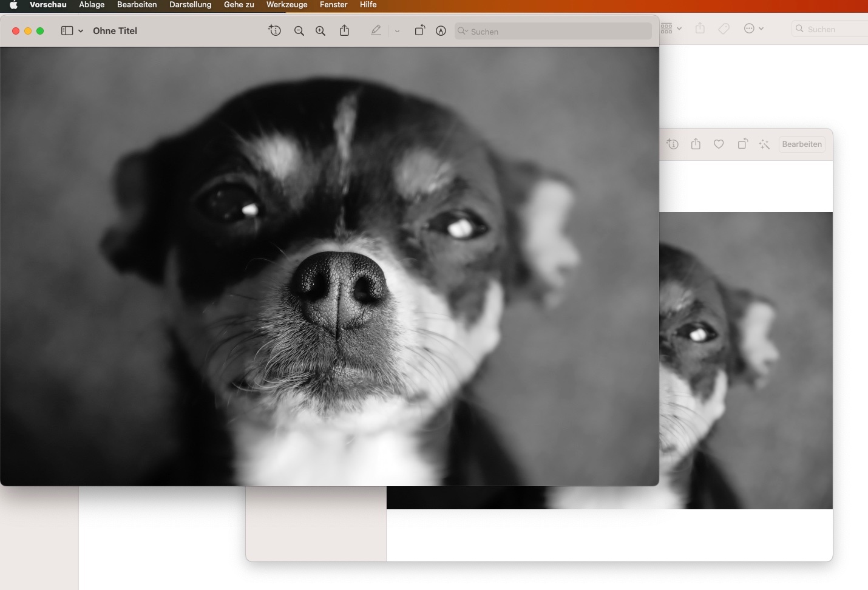The image size is (868, 590).
Task: Open the Darstellung menu
Action: (x=190, y=5)
